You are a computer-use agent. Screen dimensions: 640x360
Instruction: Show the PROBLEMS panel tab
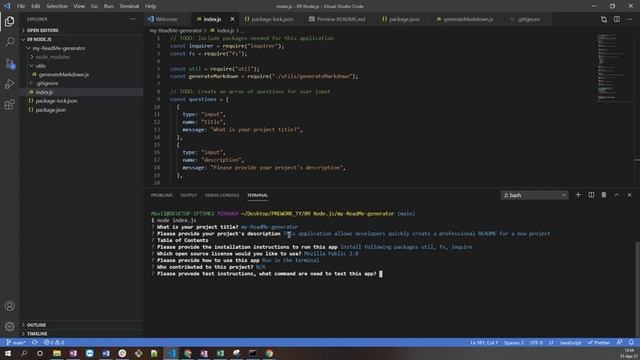click(x=162, y=195)
